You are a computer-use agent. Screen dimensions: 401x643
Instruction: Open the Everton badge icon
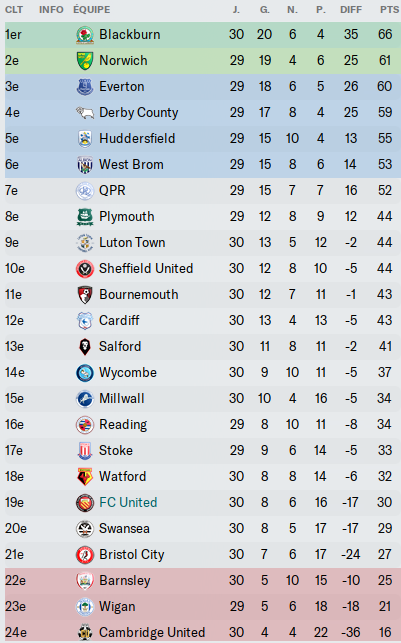[x=85, y=87]
